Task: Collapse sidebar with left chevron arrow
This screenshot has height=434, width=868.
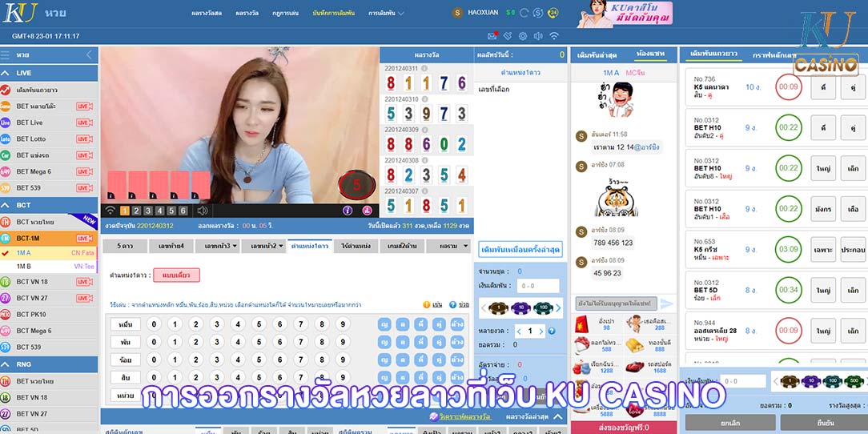Action: [89, 54]
